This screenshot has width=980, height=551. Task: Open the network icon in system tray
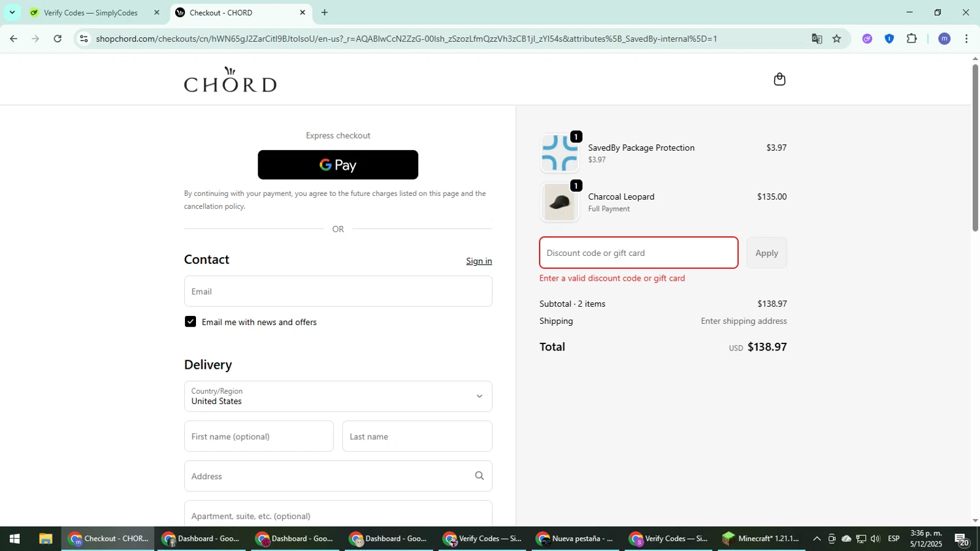coord(861,539)
